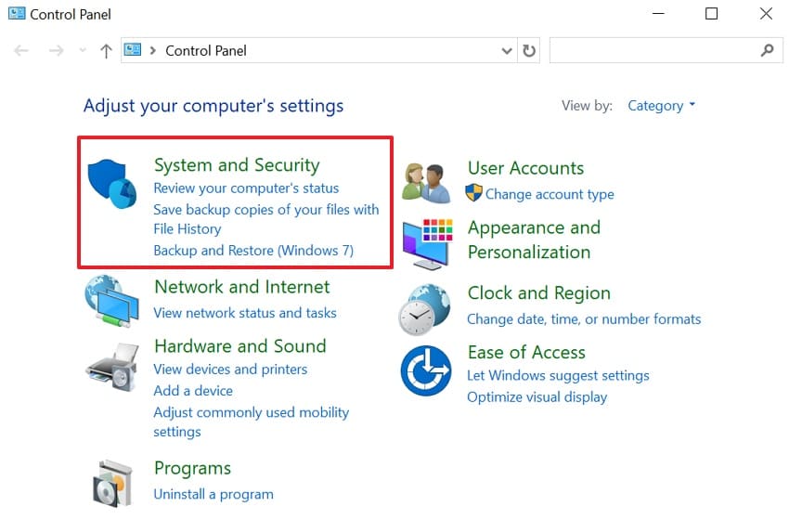Expand the address bar history dropdown
Screen dimensions: 789x532
507,51
